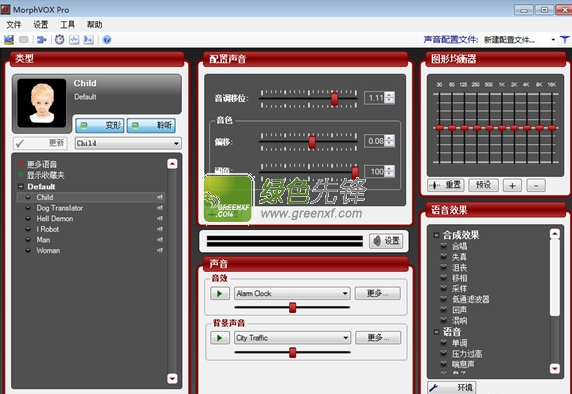
Task: Enable the 失真 distortion effect
Action: (x=444, y=256)
